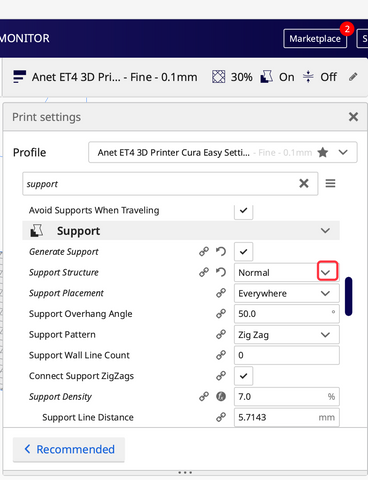This screenshot has height=480, width=368.
Task: Reset Generate Support to default value
Action: tap(221, 251)
